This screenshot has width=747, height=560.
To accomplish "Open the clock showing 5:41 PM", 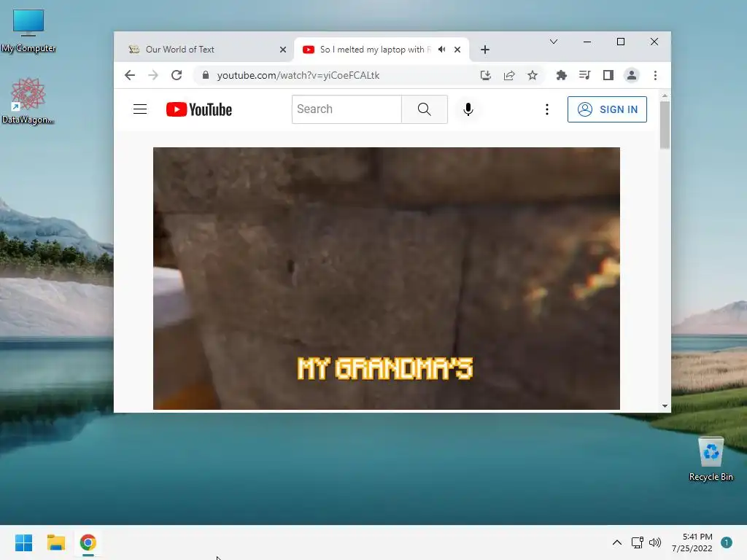I will click(692, 542).
